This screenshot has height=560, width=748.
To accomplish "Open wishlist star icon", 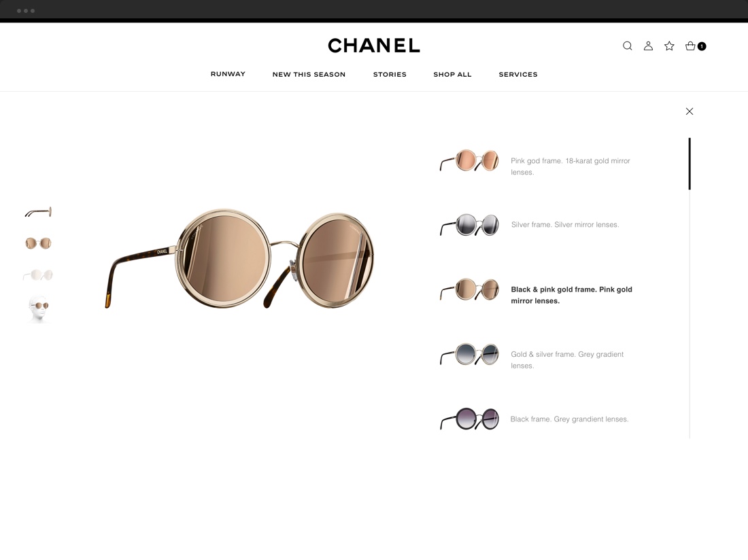I will pos(669,46).
